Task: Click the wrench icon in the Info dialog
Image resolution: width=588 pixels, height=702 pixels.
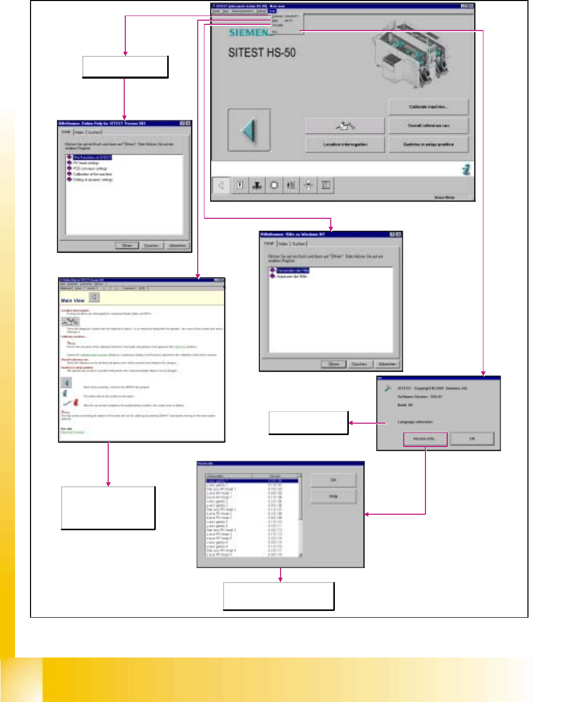Action: [388, 389]
